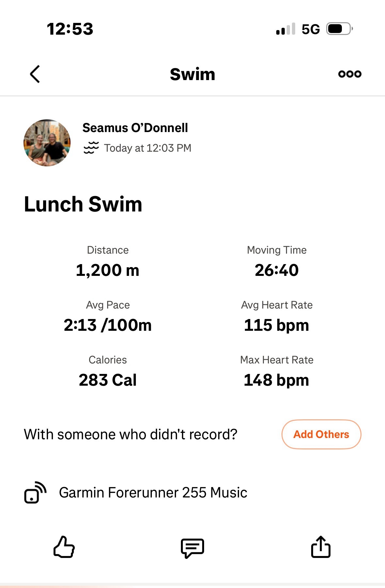Select the Moving Time 26:40 stat
This screenshot has height=588, width=385.
click(277, 270)
